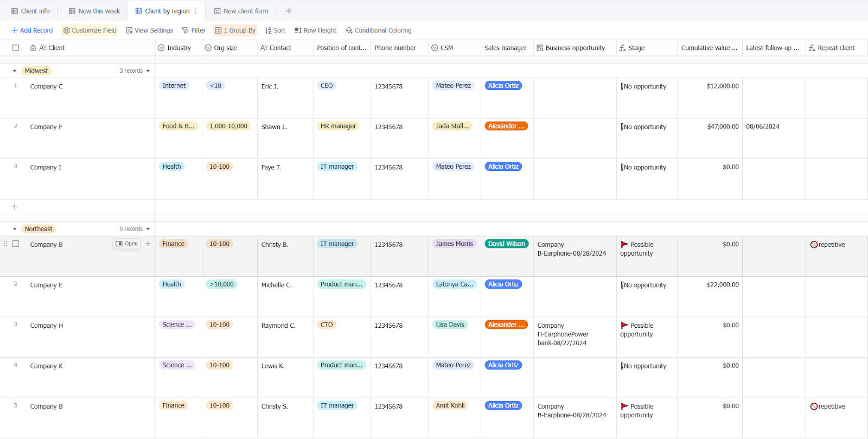The width and height of the screenshot is (868, 439).
Task: Collapse the Midwest group
Action: (15, 71)
